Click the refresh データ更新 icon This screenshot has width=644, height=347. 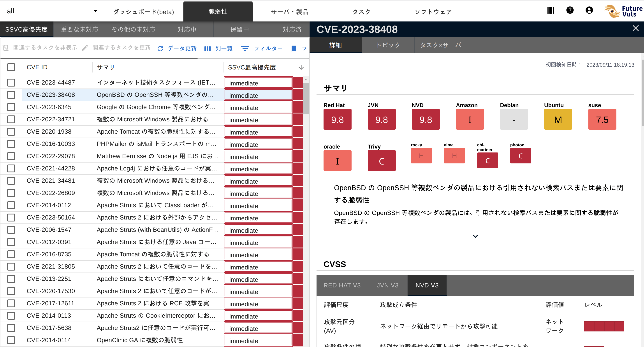[x=160, y=49]
